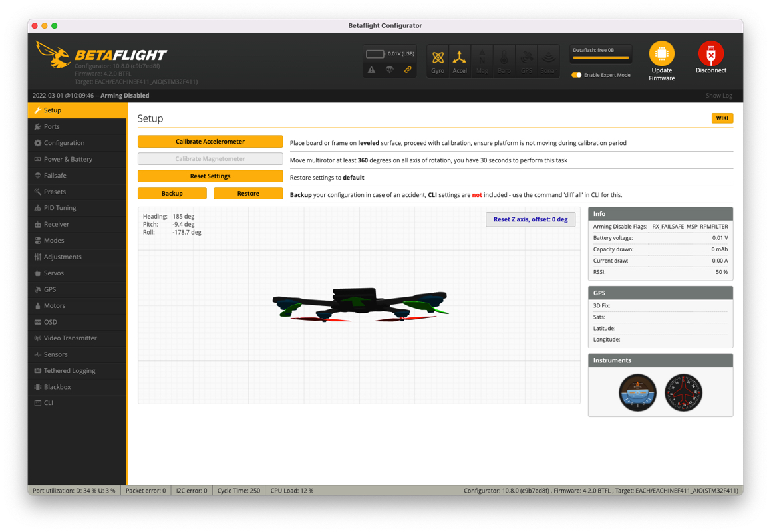Click the Heading 185 deg value
771x532 pixels.
184,216
